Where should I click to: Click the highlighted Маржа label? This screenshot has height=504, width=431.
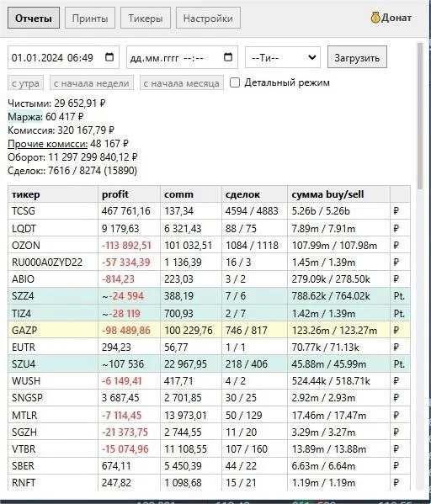[25, 117]
